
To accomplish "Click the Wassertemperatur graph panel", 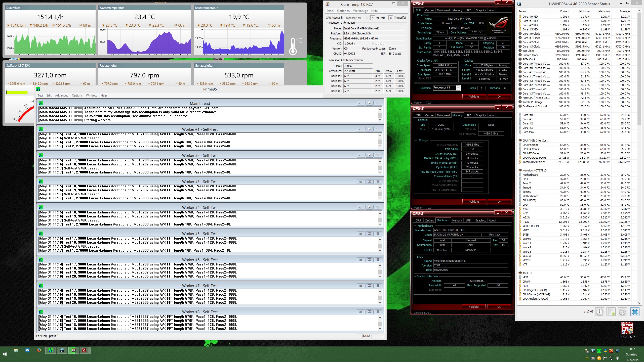I will (145, 30).
